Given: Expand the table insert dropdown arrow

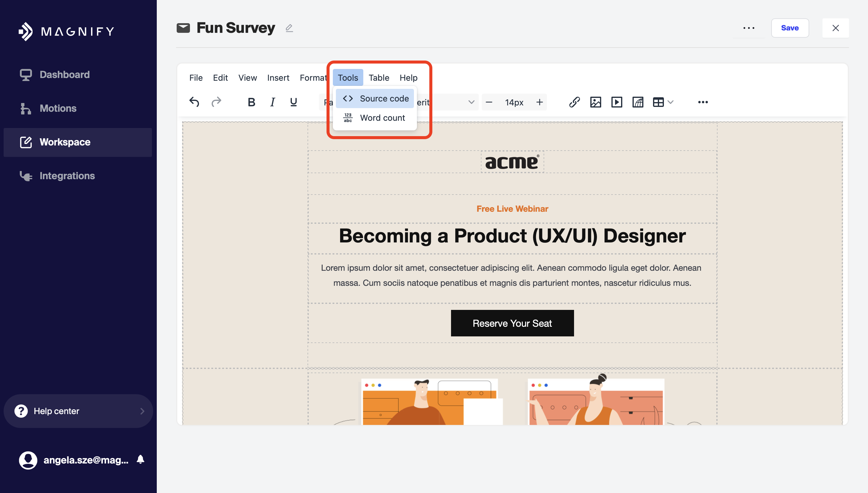Looking at the screenshot, I should [671, 102].
